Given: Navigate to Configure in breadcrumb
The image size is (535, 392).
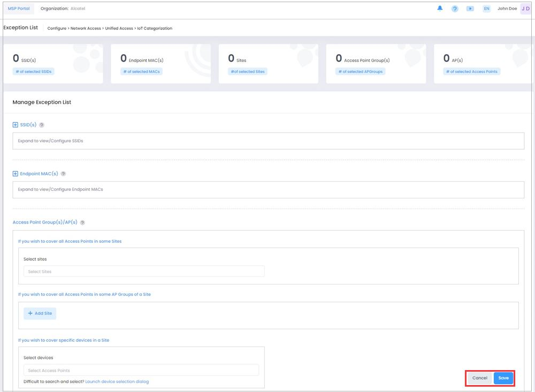Looking at the screenshot, I should (x=57, y=28).
